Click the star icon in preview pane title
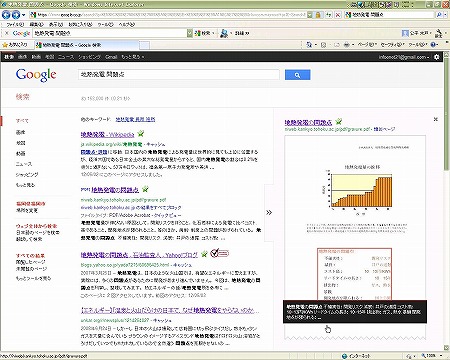The width and height of the screenshot is (450, 360). pos(339,122)
